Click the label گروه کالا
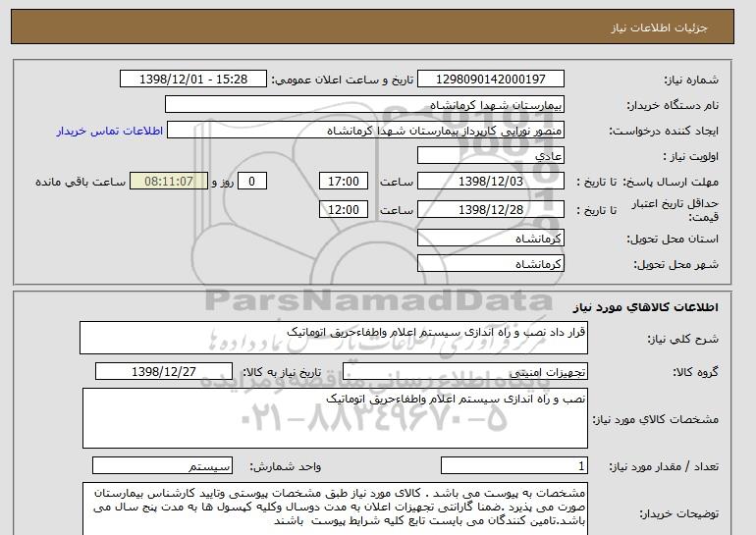The height and width of the screenshot is (535, 756). 696,372
